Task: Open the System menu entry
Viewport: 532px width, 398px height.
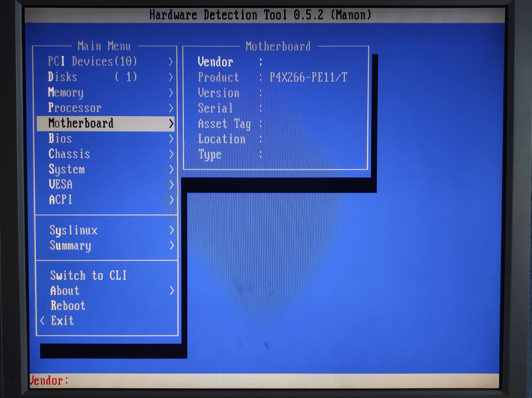Action: pos(105,169)
